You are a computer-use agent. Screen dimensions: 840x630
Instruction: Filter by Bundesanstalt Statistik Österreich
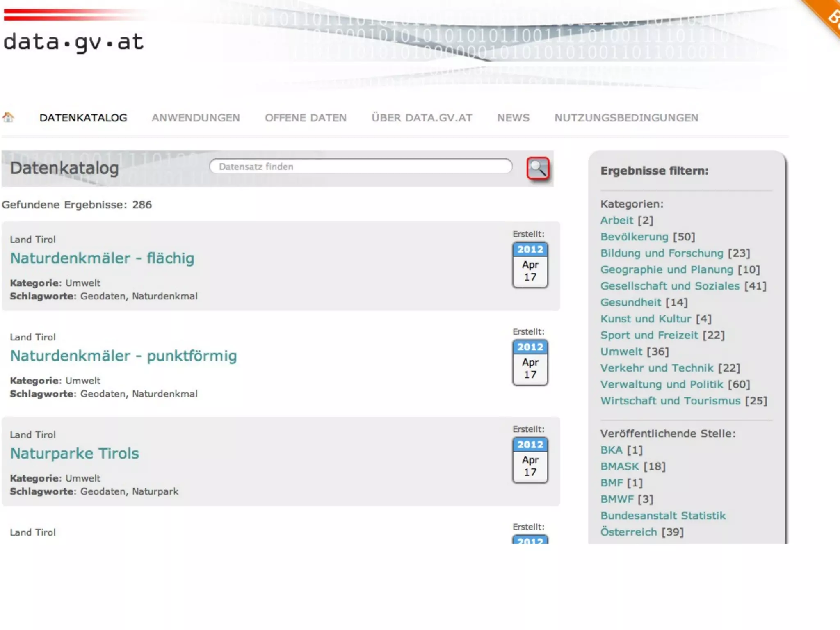(x=662, y=516)
